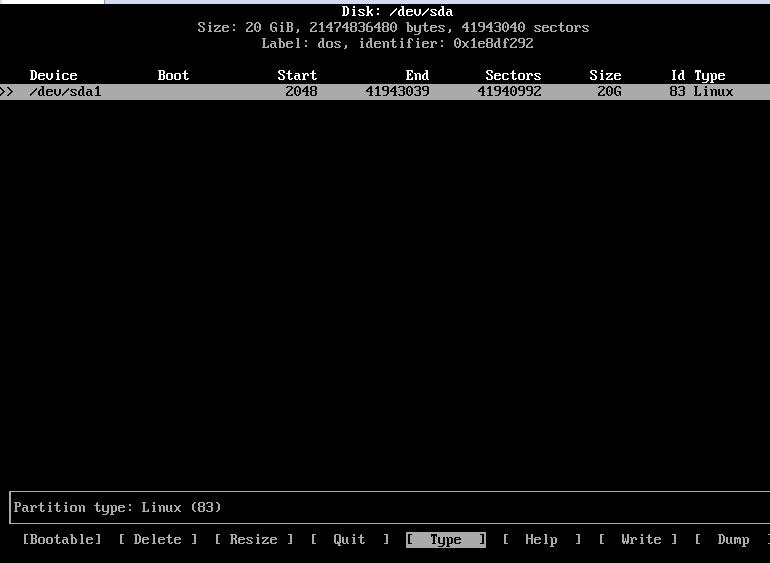Click the End column header

pyautogui.click(x=417, y=75)
